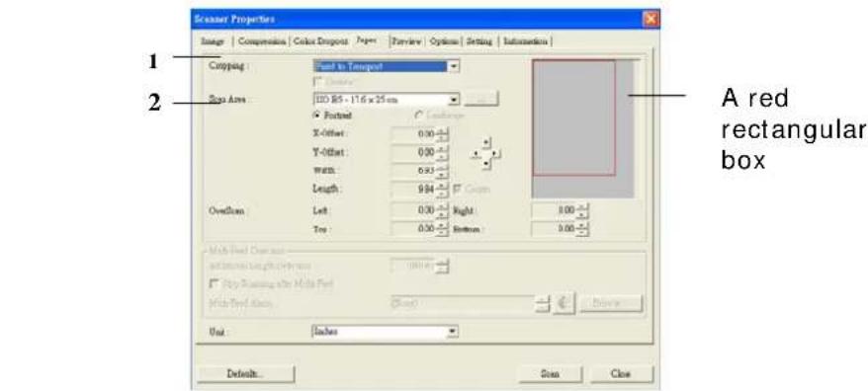Click the OverScan label
Image resolution: width=868 pixels, height=391 pixels.
(227, 210)
